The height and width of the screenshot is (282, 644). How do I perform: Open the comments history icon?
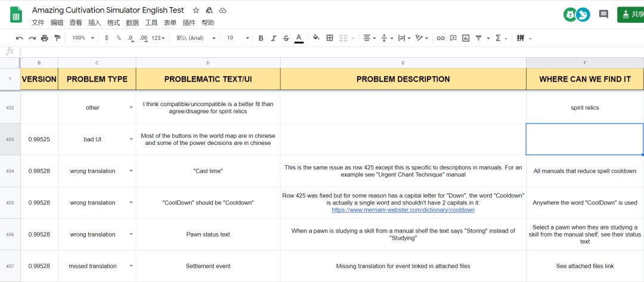click(603, 14)
